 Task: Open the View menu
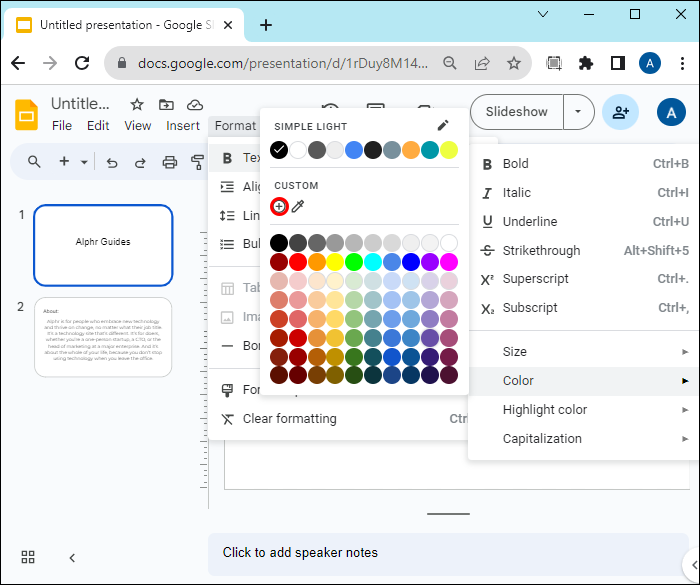(138, 126)
